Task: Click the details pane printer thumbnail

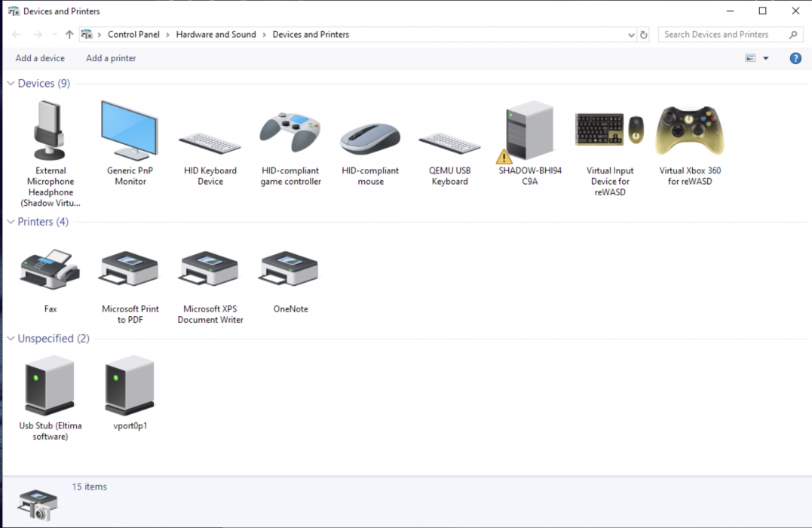Action: point(37,505)
